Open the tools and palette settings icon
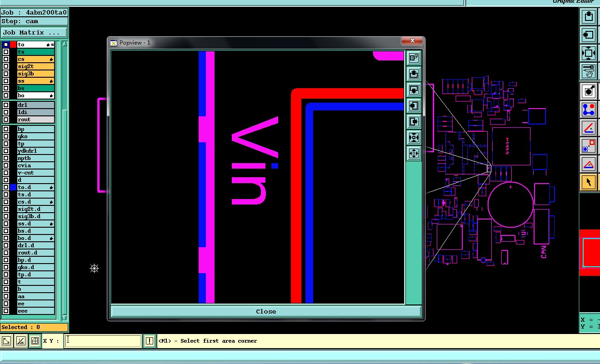The height and width of the screenshot is (364, 600). [589, 71]
